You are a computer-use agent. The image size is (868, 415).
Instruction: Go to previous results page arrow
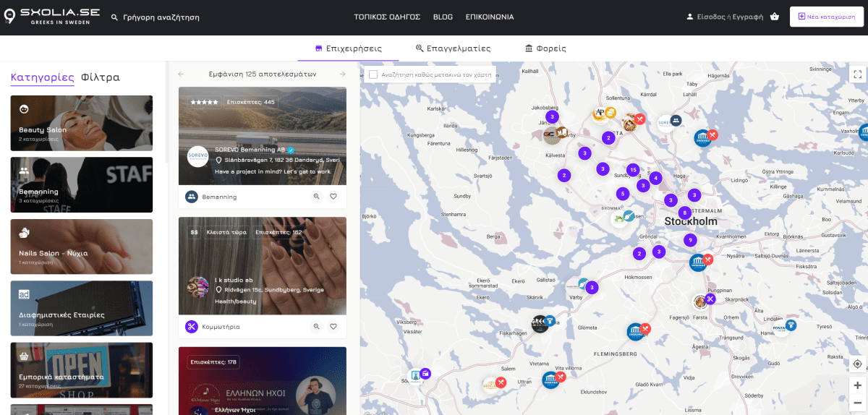coord(181,74)
